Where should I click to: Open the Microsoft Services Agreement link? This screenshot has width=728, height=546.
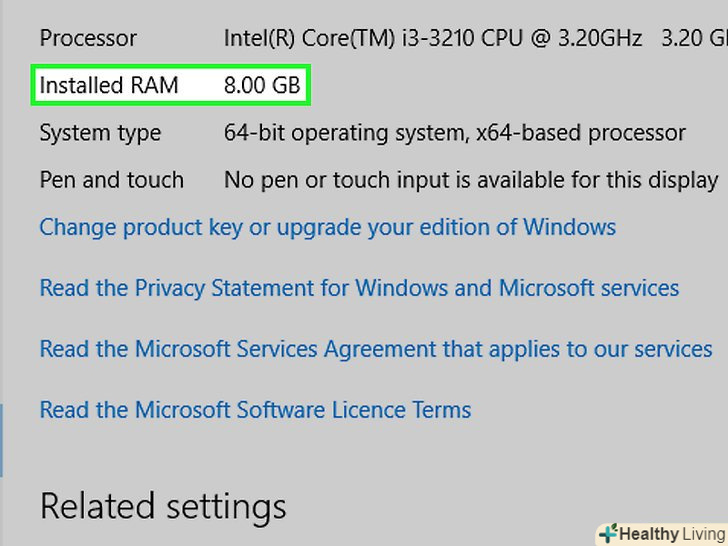pos(376,349)
